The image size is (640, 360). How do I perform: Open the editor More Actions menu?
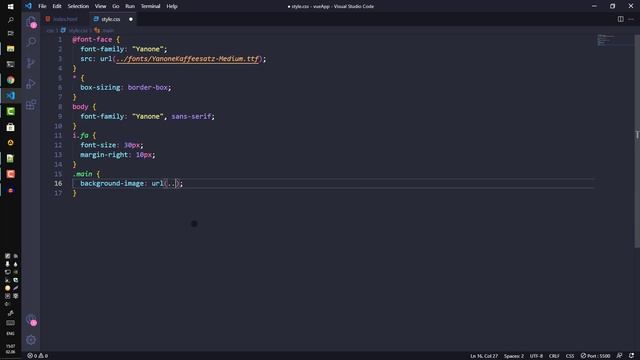[x=631, y=19]
